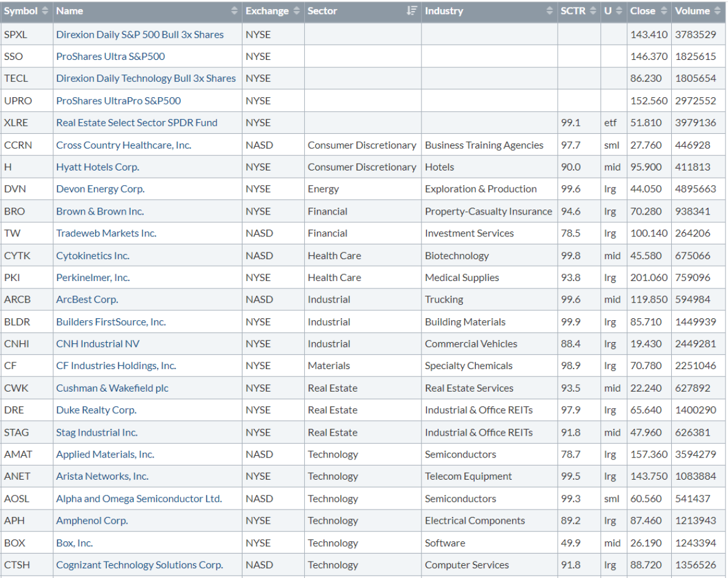
Task: Sort by SCTR column sort arrows
Action: [592, 10]
